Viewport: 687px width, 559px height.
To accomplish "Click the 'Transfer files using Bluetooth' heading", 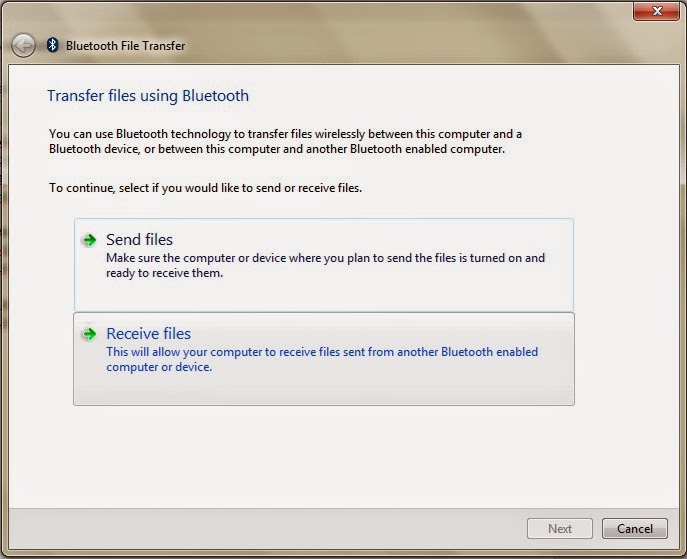I will point(148,96).
